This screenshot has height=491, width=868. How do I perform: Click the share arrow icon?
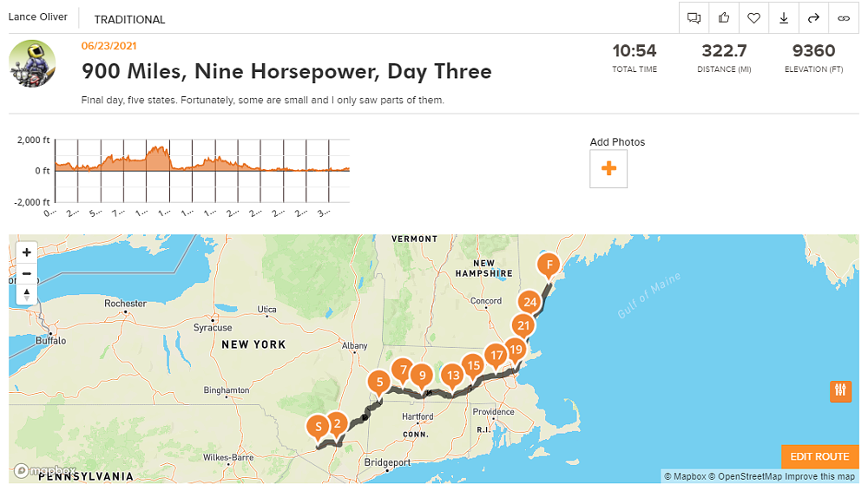click(x=813, y=18)
